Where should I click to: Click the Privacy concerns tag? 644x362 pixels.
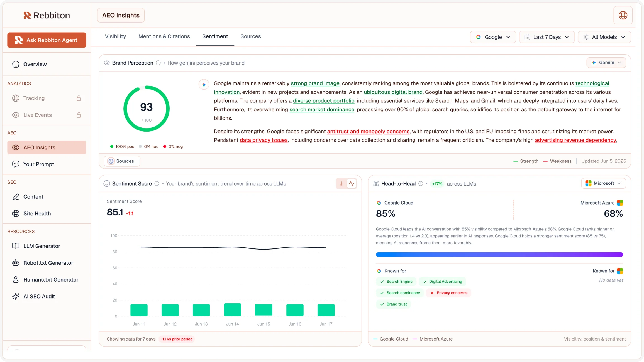448,293
